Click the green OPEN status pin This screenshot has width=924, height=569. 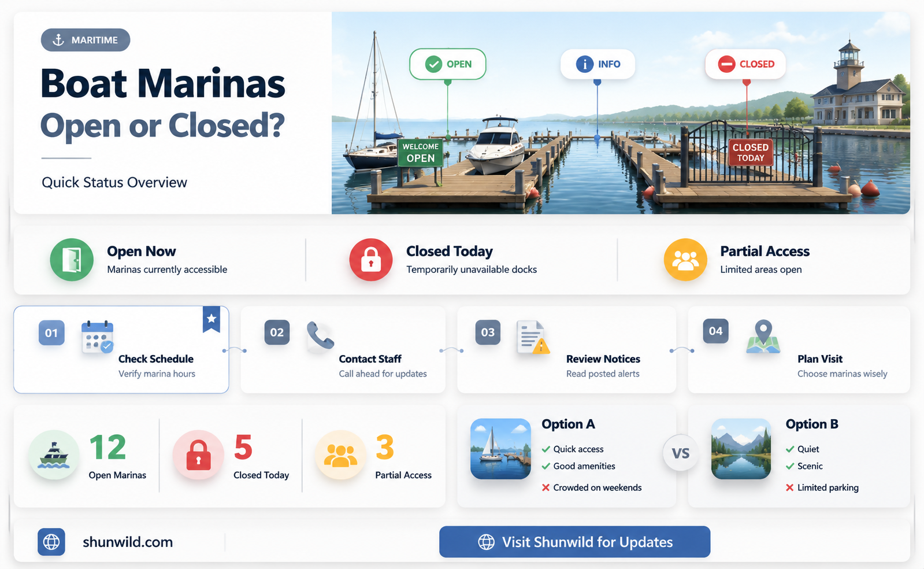(448, 64)
